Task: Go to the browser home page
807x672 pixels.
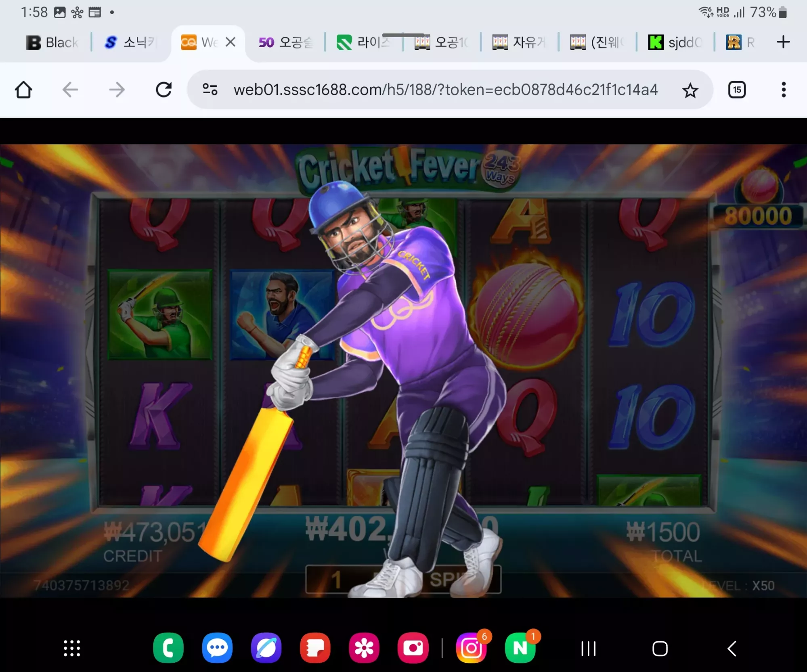Action: 23,90
